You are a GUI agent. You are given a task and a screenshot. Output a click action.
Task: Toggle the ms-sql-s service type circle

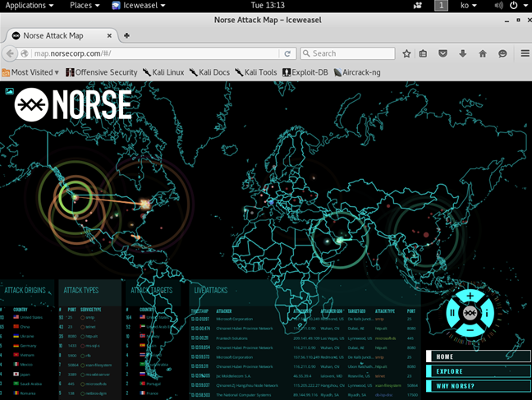[82, 346]
